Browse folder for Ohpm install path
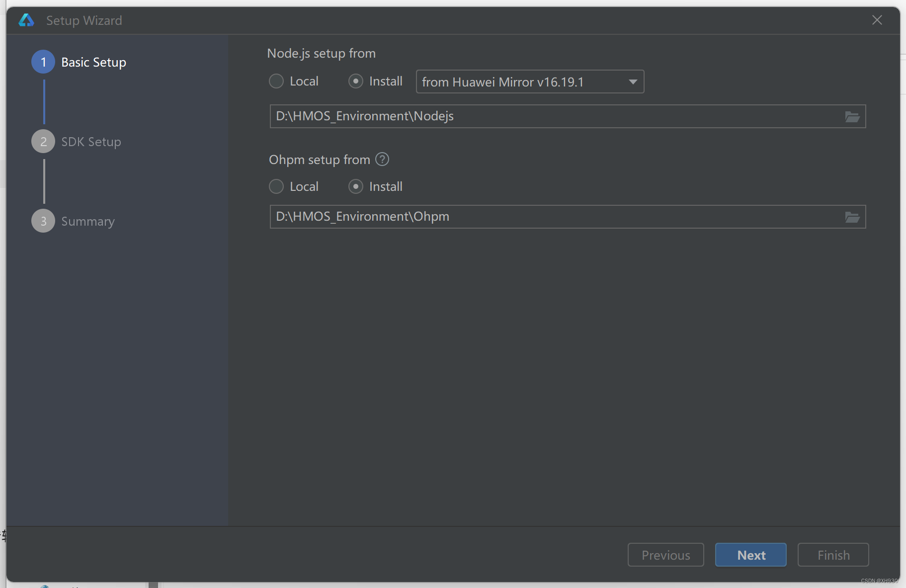Image resolution: width=906 pixels, height=588 pixels. (x=852, y=217)
